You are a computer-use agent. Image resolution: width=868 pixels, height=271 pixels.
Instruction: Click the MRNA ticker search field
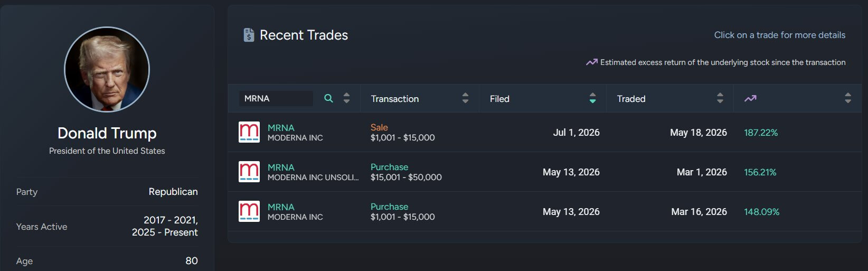click(x=276, y=98)
